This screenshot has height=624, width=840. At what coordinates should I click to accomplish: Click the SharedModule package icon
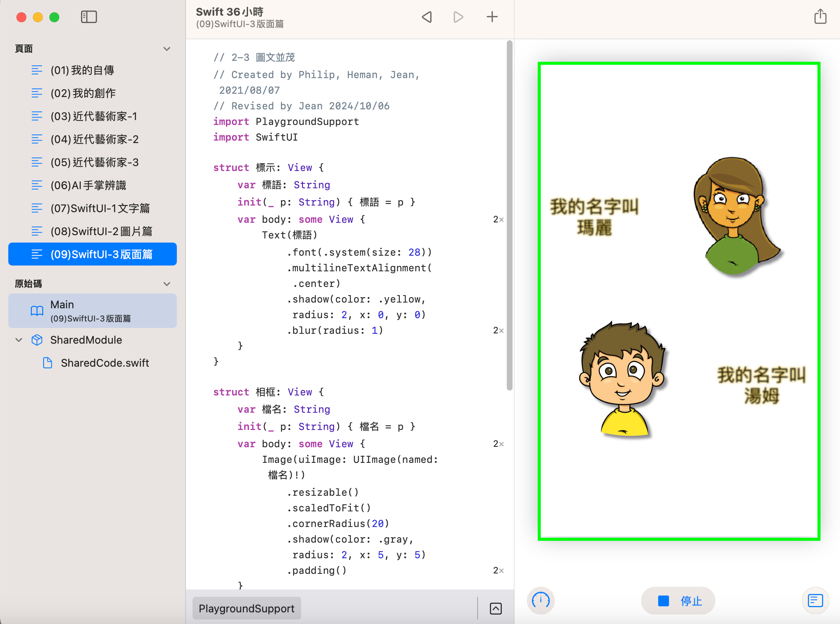(x=37, y=340)
